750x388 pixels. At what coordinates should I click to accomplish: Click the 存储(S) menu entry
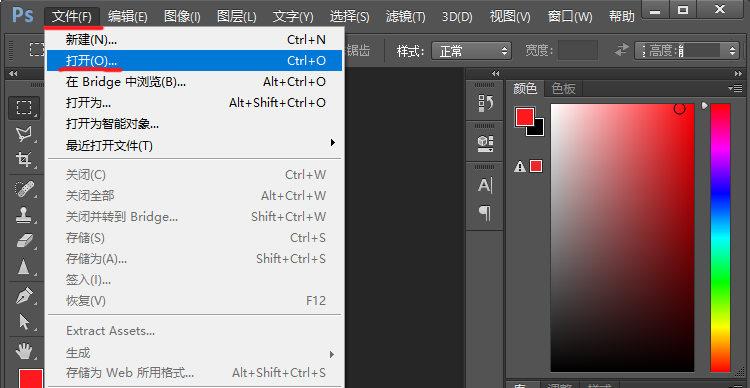[x=194, y=238]
